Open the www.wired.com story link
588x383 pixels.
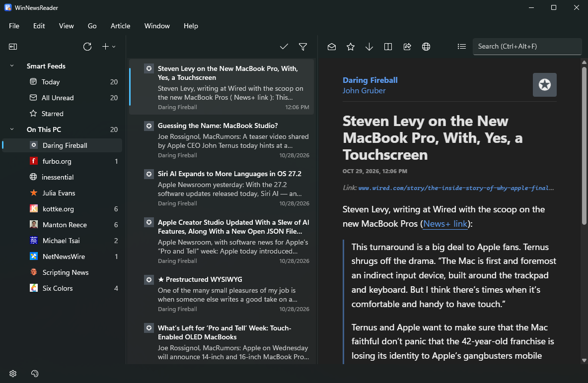[456, 188]
